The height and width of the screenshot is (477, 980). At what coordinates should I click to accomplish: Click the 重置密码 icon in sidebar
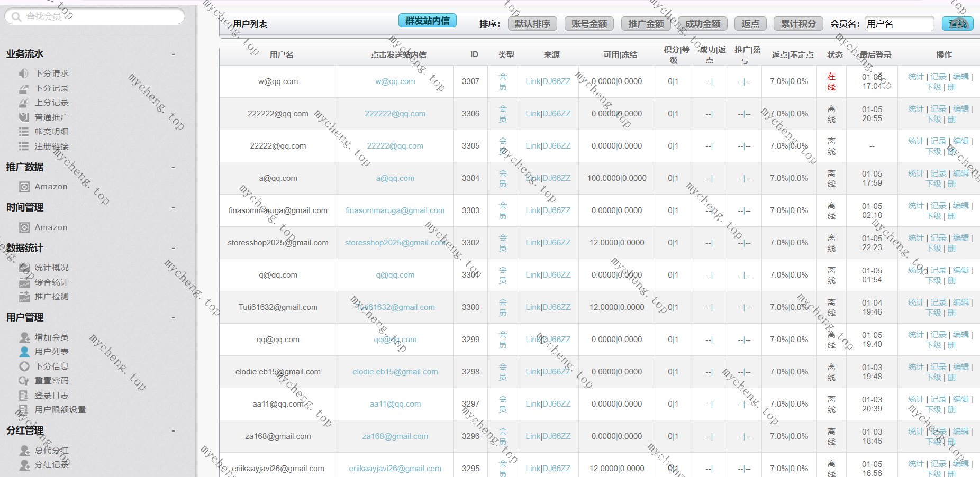coord(24,381)
